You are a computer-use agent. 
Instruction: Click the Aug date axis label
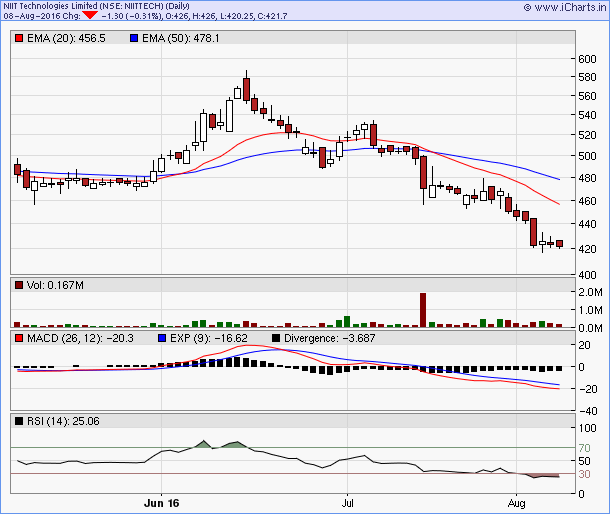point(517,503)
